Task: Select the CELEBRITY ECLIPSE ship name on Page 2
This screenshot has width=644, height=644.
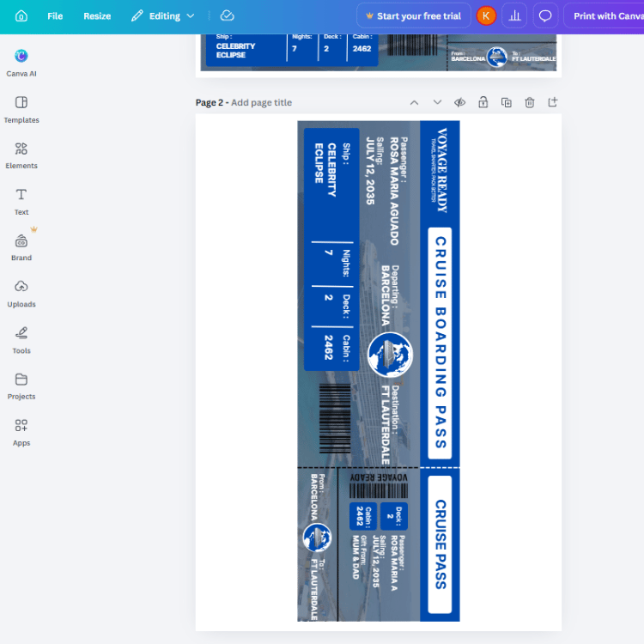Action: pyautogui.click(x=325, y=169)
